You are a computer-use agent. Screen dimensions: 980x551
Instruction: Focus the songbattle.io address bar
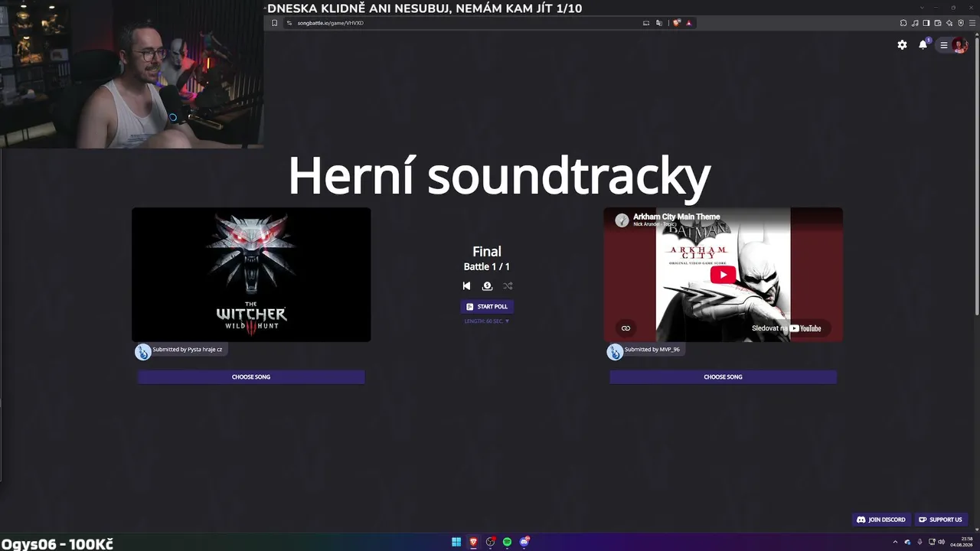[459, 23]
